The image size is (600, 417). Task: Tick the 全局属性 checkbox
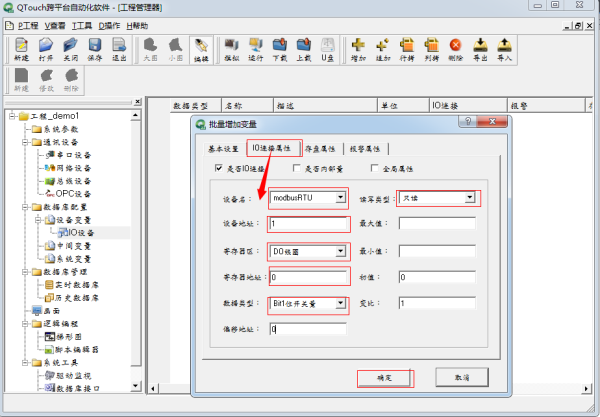pos(376,168)
